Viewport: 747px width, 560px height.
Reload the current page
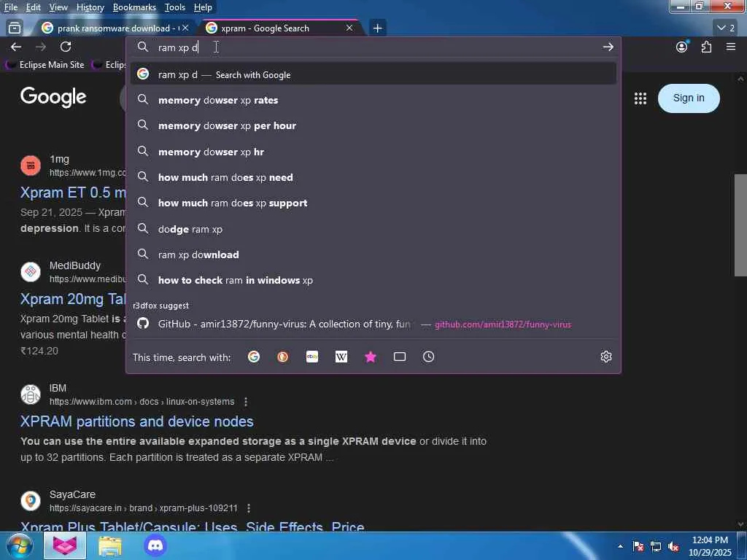point(66,47)
